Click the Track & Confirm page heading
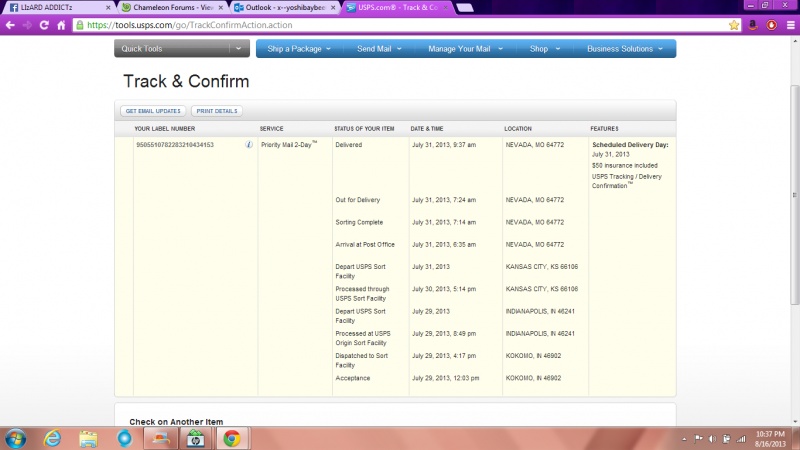 coord(186,81)
